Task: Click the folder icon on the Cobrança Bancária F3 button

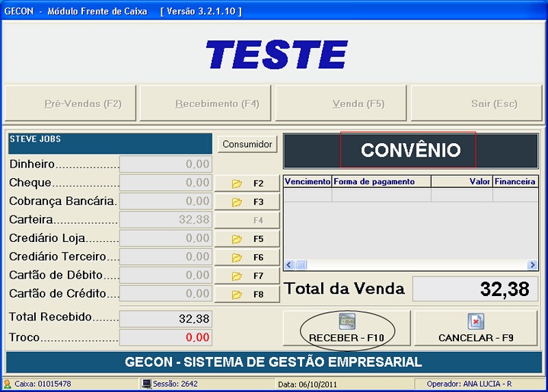Action: [237, 202]
